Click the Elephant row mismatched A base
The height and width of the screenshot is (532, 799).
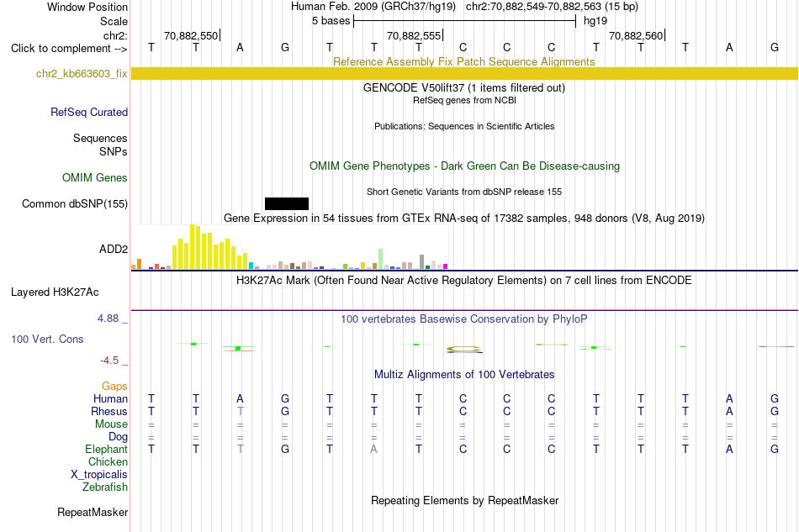coord(374,449)
